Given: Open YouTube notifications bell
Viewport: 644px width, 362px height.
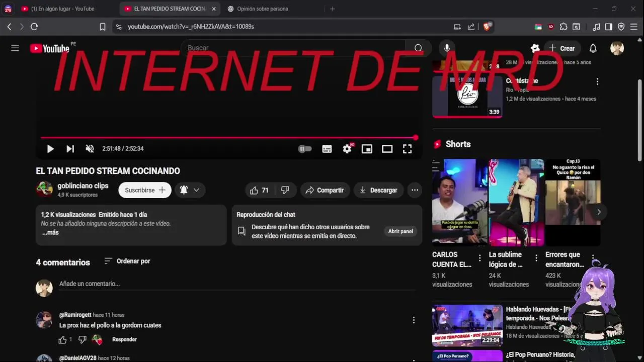Looking at the screenshot, I should point(593,48).
